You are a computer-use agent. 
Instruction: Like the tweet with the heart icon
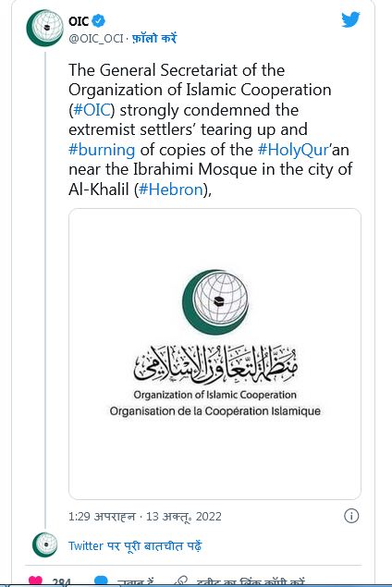coord(35,581)
